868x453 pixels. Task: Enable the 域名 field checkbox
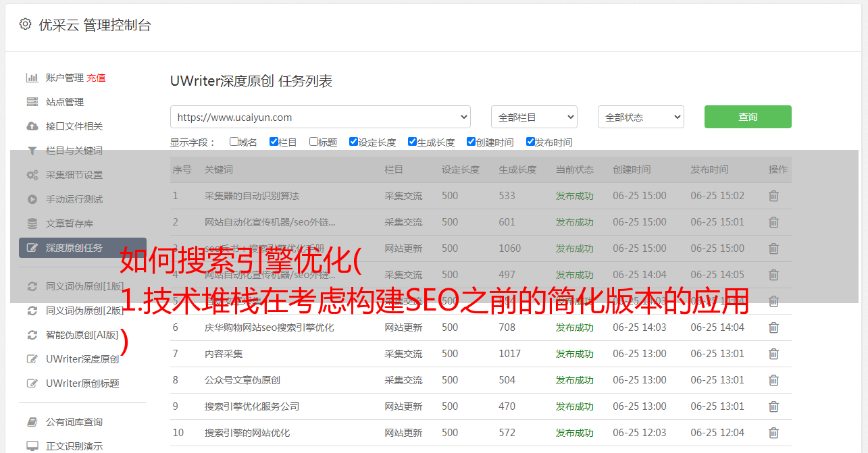pos(234,142)
